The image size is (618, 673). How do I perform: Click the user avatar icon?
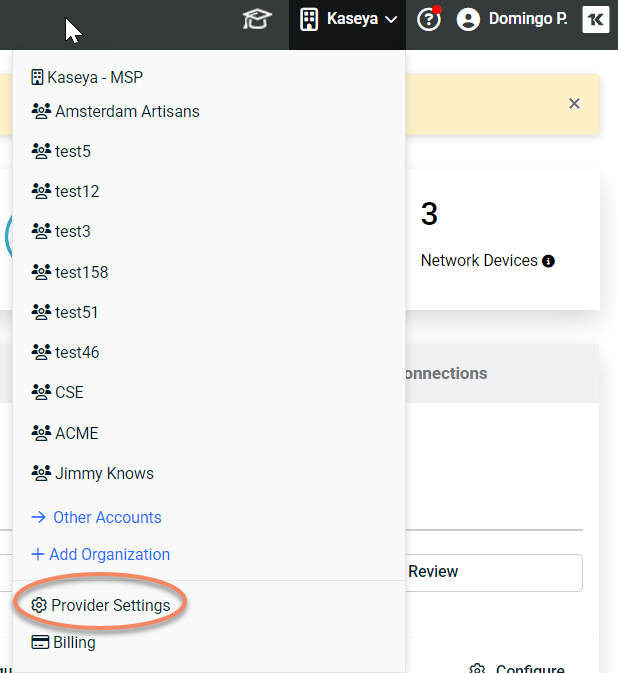click(x=468, y=20)
